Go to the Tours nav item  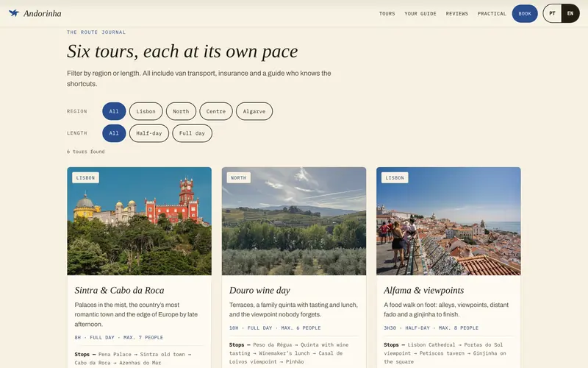point(387,13)
